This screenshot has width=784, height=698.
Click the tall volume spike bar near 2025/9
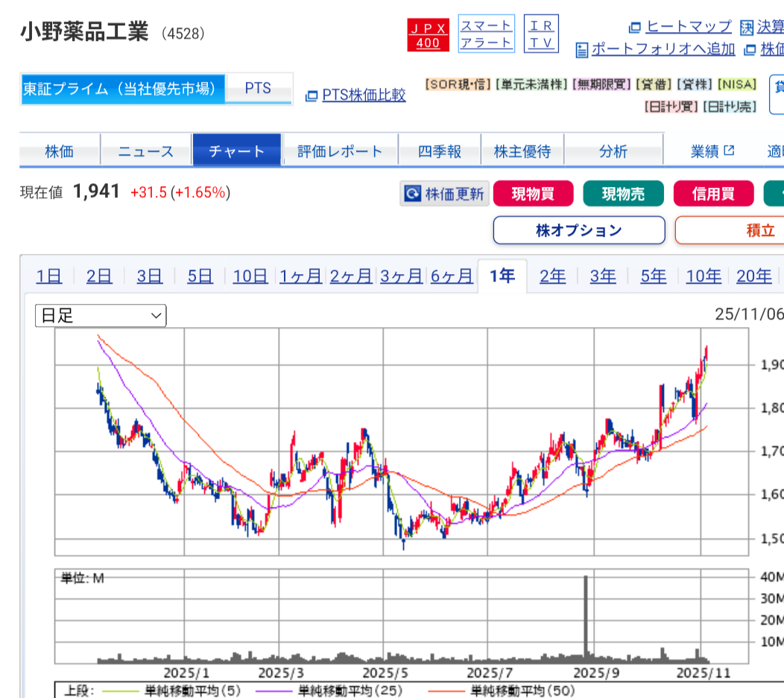click(x=586, y=618)
